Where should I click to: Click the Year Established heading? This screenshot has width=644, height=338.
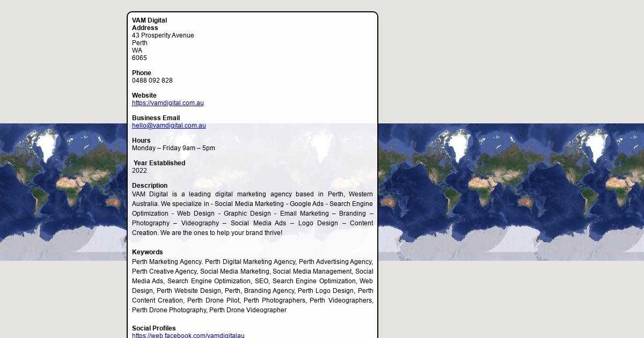pos(159,163)
